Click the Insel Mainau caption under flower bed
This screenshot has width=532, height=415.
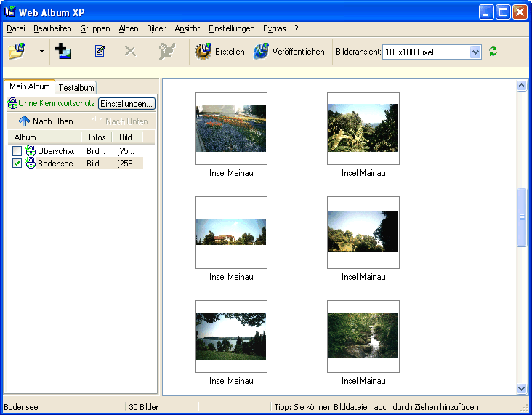point(231,173)
